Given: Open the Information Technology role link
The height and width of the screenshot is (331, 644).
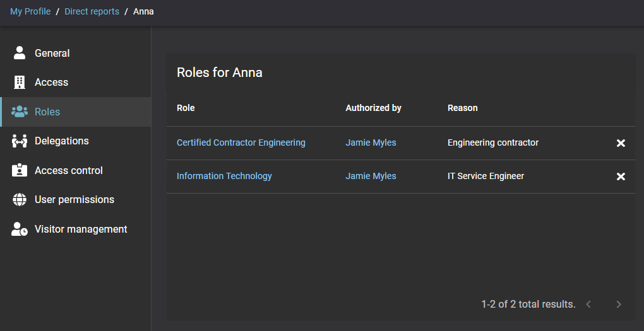Looking at the screenshot, I should click(224, 176).
